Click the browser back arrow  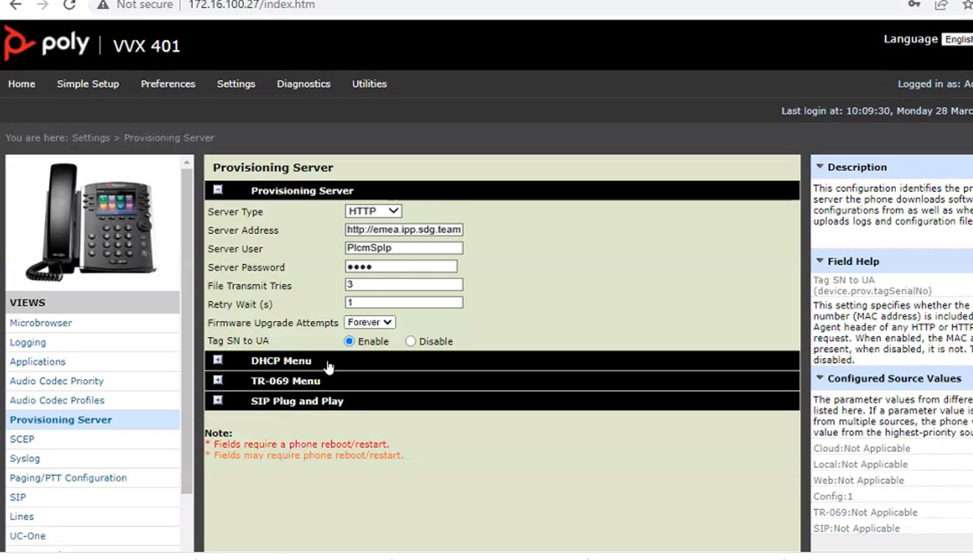coord(16,5)
